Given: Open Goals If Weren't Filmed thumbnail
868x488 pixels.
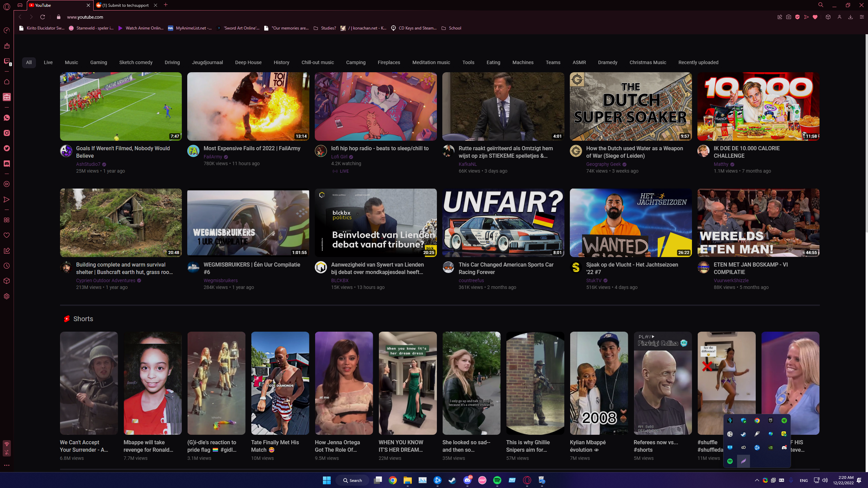Looking at the screenshot, I should [x=121, y=106].
